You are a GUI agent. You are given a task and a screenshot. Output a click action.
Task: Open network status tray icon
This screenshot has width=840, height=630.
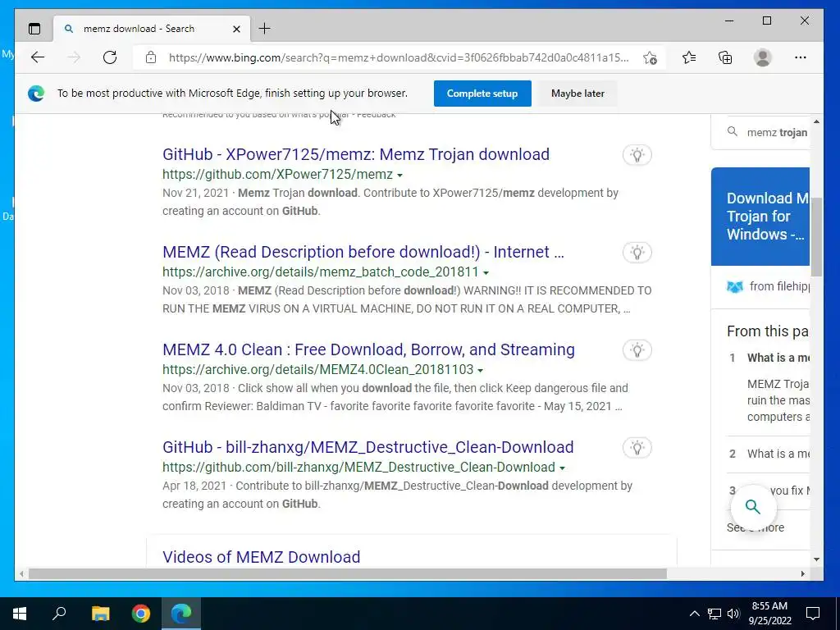coord(714,614)
